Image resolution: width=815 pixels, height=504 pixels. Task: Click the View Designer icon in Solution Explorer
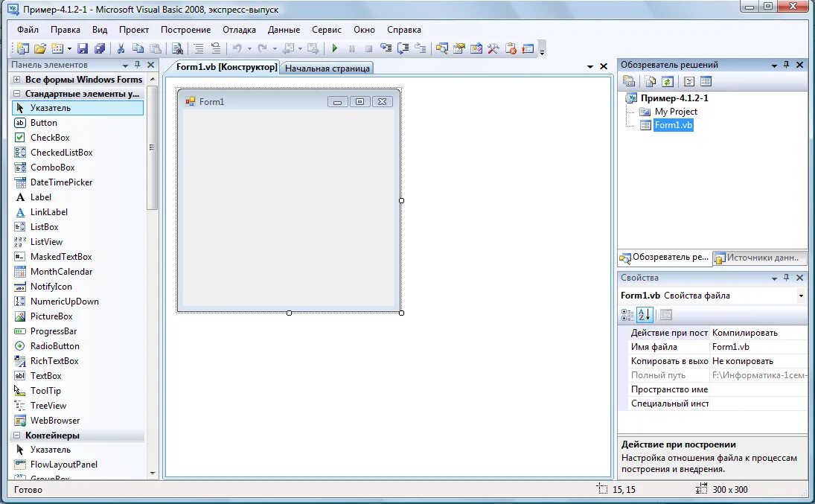click(x=706, y=81)
